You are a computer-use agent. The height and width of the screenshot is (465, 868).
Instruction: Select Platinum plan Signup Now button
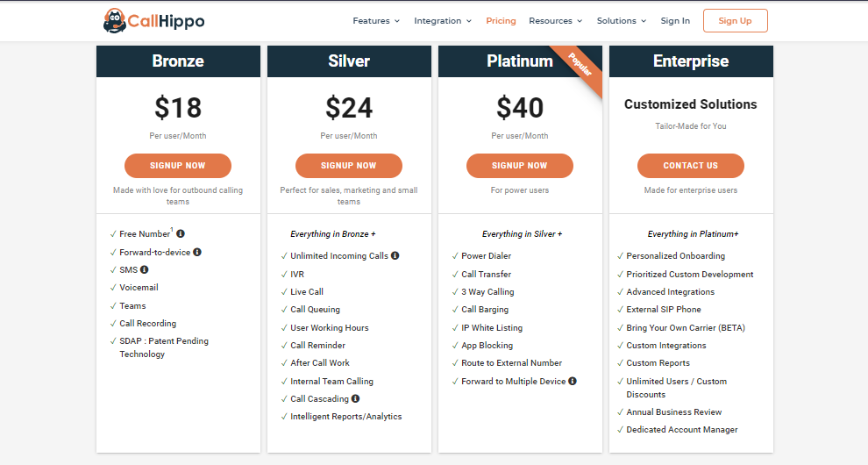(520, 166)
